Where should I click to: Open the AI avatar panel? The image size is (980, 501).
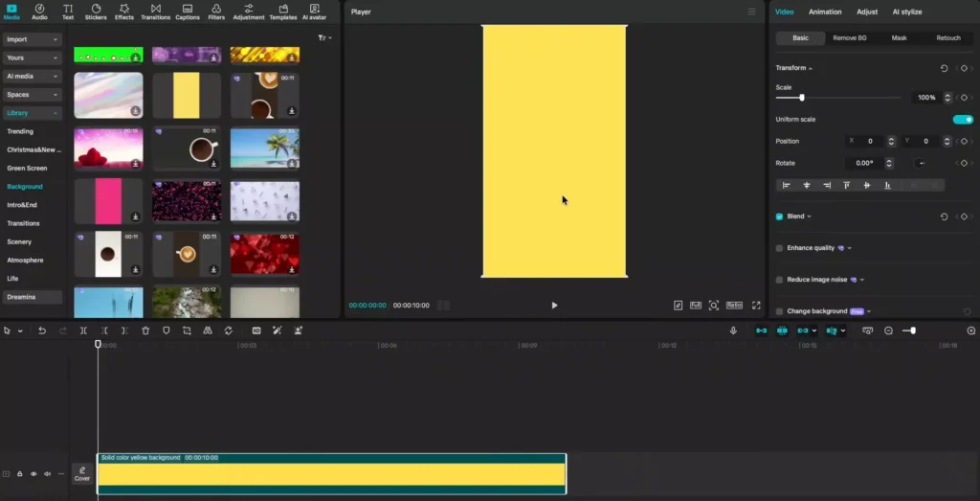pyautogui.click(x=314, y=11)
